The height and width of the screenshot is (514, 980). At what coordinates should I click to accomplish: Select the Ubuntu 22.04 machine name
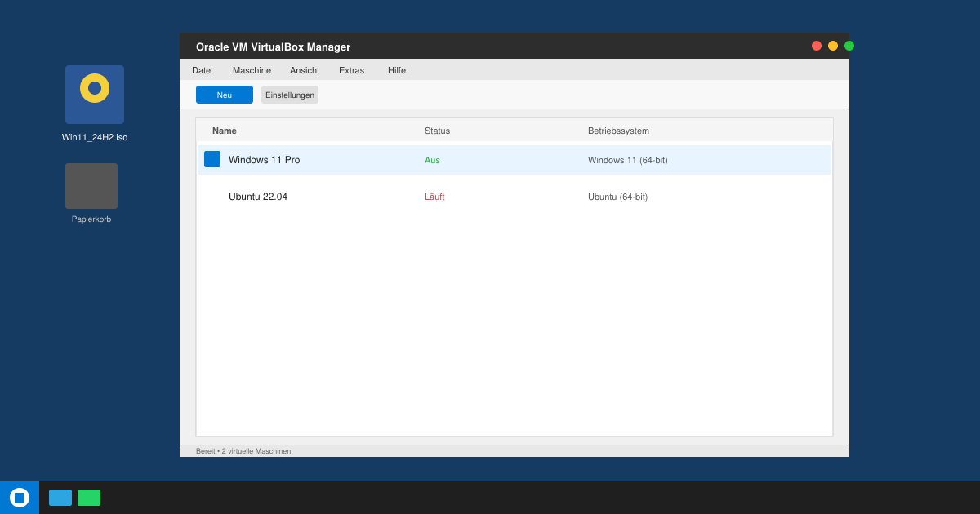click(258, 197)
